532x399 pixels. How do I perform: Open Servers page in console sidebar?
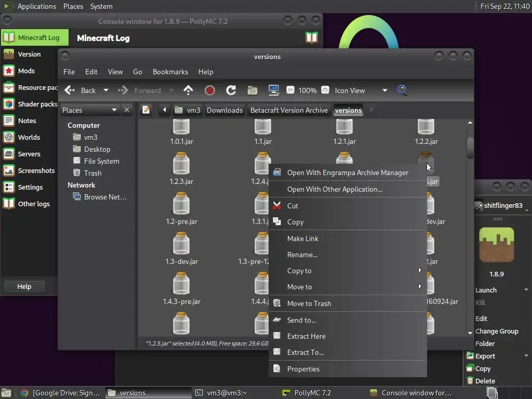pyautogui.click(x=30, y=154)
